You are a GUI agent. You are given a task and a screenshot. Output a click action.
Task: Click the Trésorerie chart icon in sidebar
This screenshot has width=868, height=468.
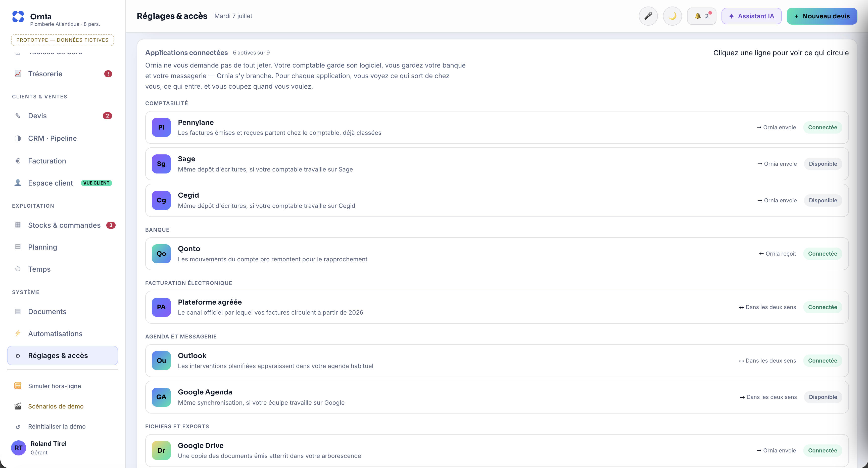pyautogui.click(x=18, y=73)
